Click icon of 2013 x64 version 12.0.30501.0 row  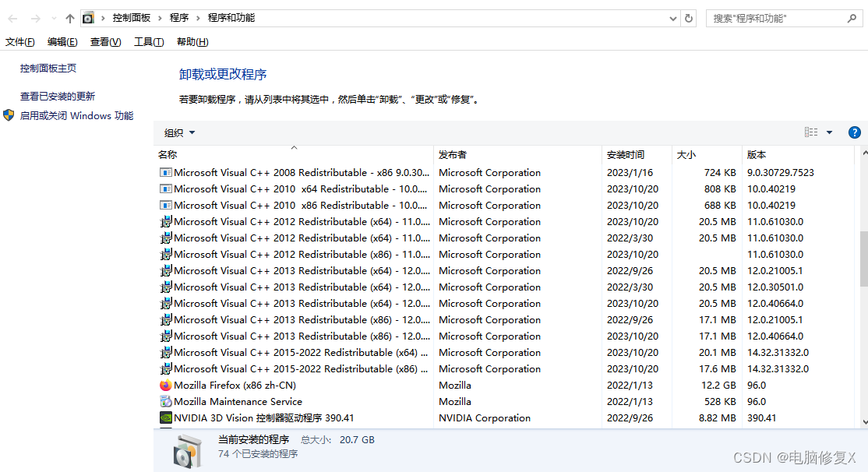[x=165, y=287]
